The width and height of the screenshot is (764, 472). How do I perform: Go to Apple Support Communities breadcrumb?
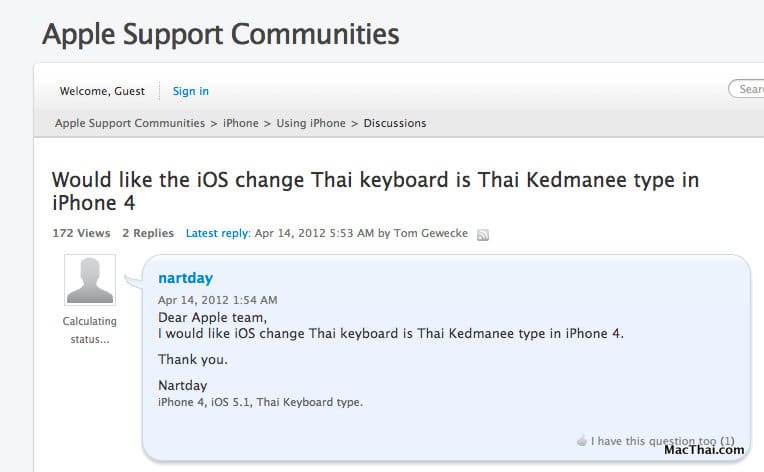point(130,124)
